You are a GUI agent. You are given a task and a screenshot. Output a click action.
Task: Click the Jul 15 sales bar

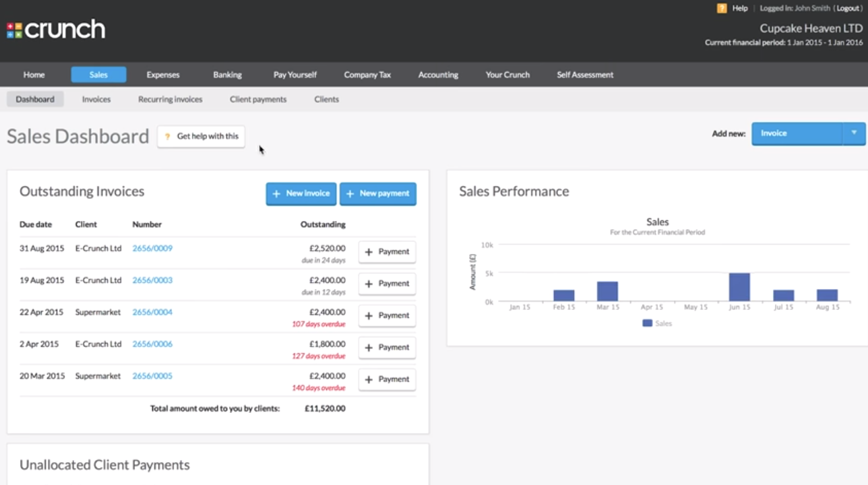783,296
